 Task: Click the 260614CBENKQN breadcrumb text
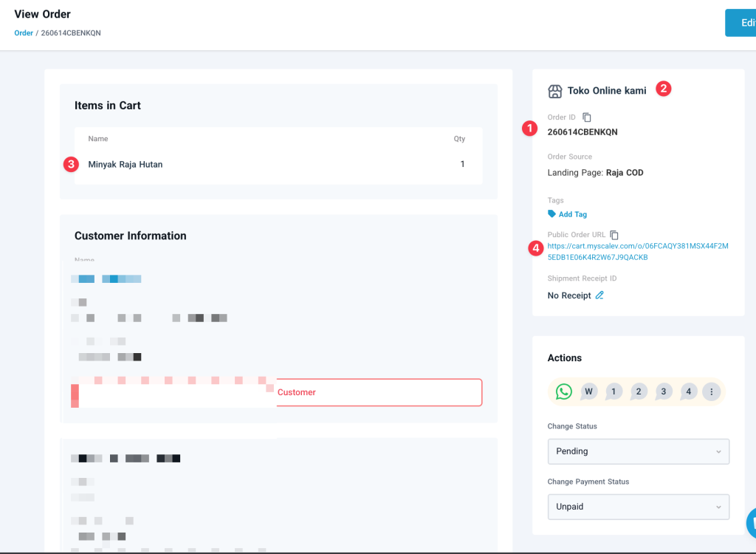71,33
